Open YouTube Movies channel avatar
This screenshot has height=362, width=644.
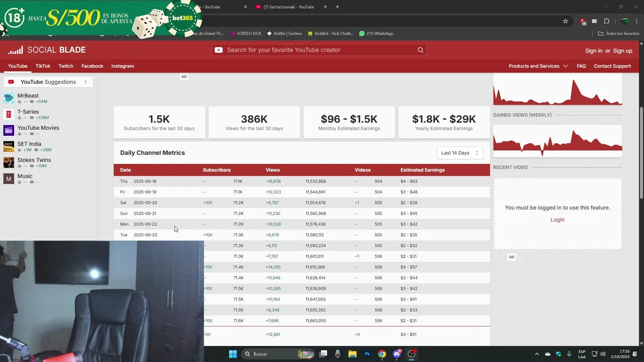coord(9,130)
